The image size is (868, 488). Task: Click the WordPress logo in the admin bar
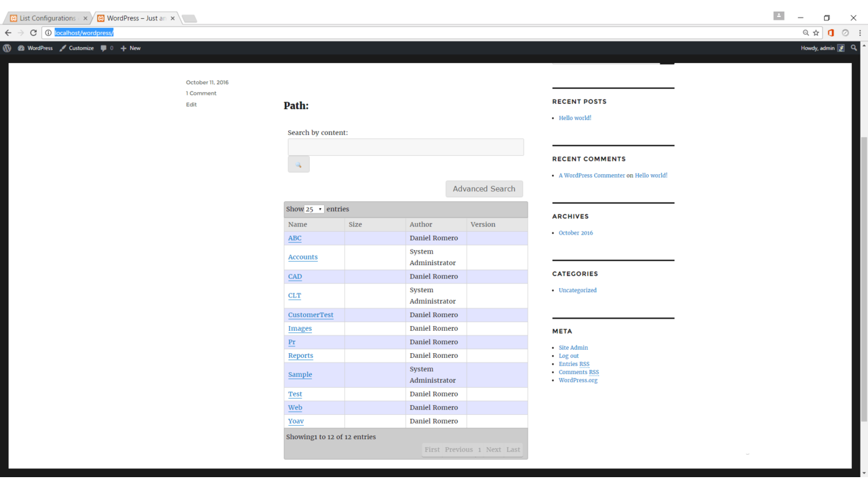click(7, 48)
